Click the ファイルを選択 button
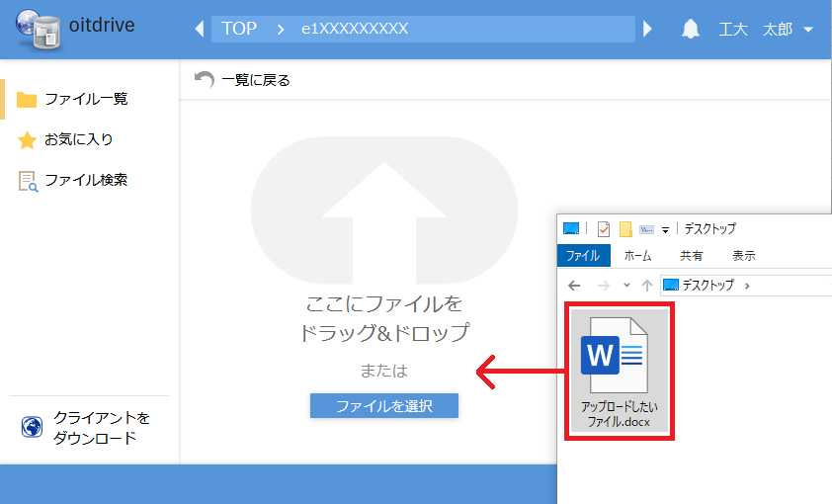Viewport: 832px width, 504px height. pyautogui.click(x=383, y=405)
